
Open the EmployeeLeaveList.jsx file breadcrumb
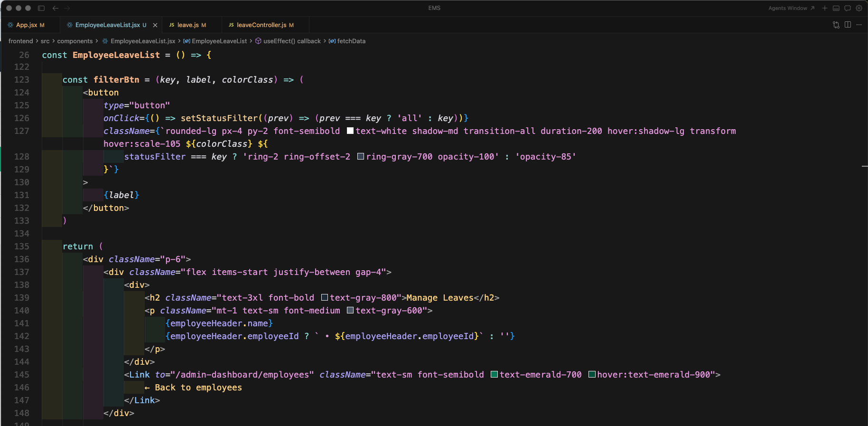[143, 41]
